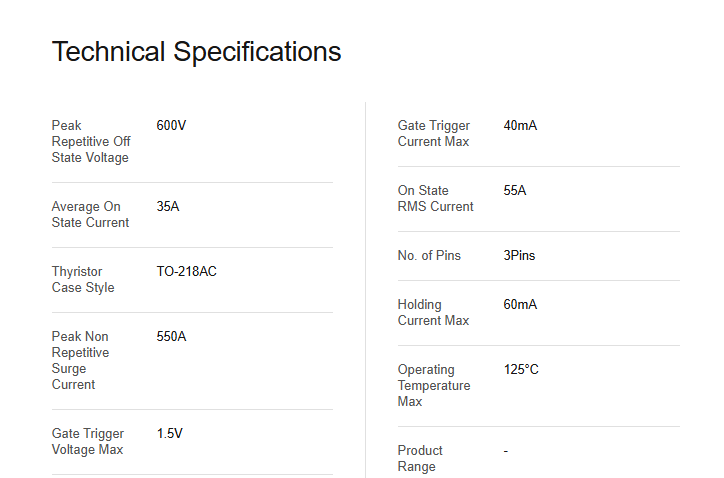
Task: Select the 60mA holding current value
Action: click(520, 305)
